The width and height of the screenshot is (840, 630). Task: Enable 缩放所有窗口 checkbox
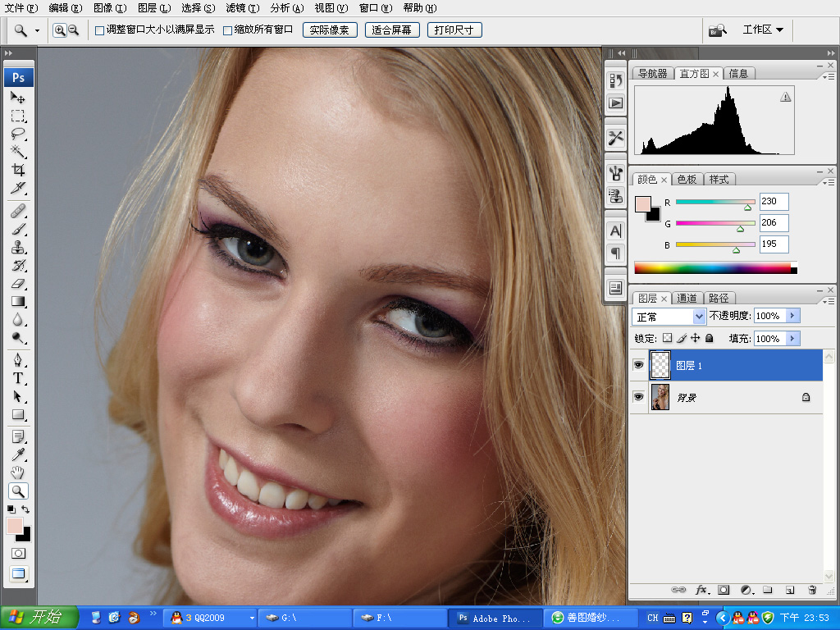tap(227, 30)
